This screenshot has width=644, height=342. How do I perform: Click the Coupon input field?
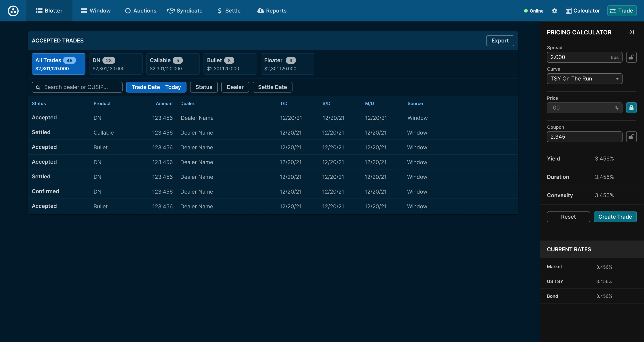[x=585, y=137]
